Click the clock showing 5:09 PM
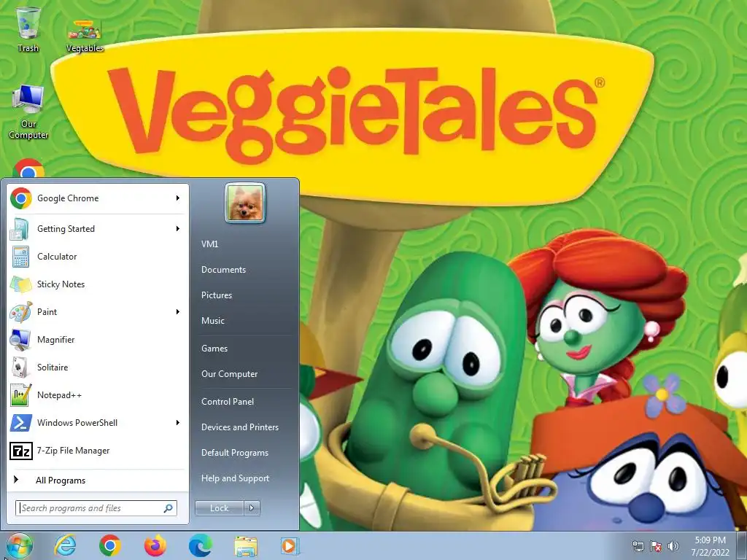The height and width of the screenshot is (560, 747). click(x=710, y=545)
